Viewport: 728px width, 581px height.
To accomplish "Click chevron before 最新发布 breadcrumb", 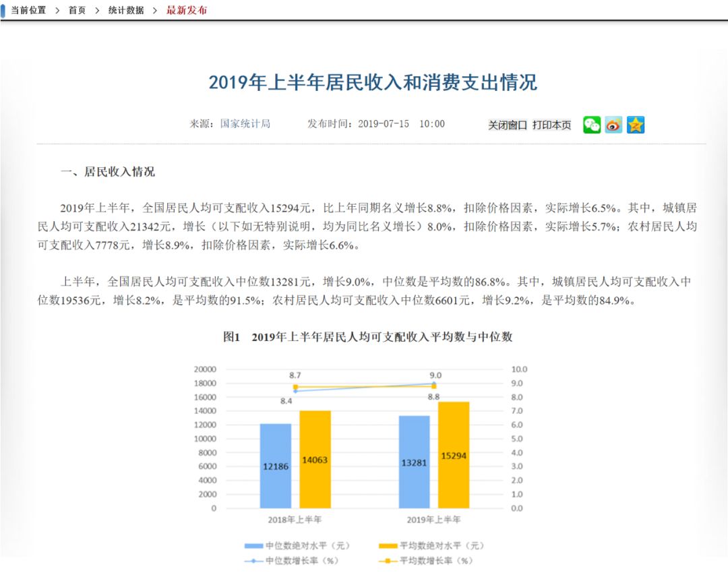I will [x=154, y=11].
